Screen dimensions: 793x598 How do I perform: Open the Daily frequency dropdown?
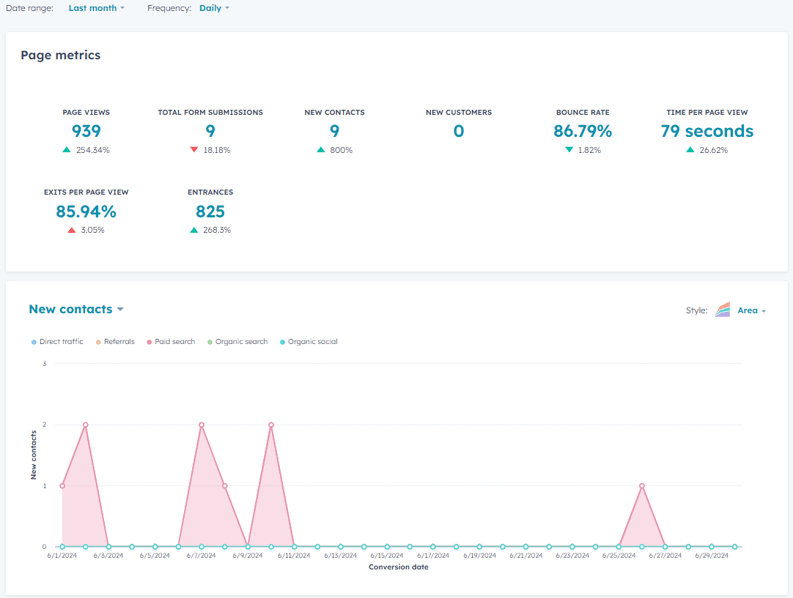213,8
